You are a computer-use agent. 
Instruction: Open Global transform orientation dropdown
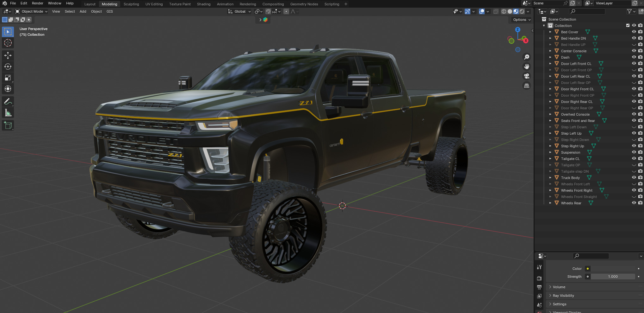pyautogui.click(x=239, y=11)
